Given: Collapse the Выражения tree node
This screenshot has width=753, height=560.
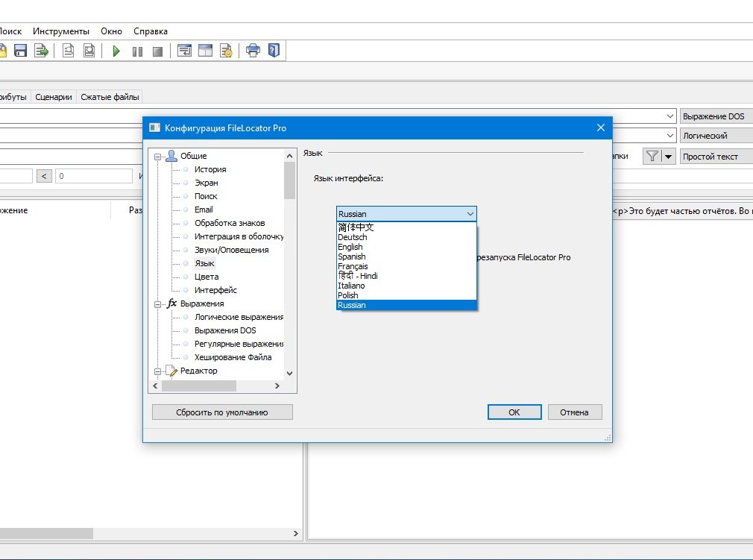Looking at the screenshot, I should pos(157,304).
